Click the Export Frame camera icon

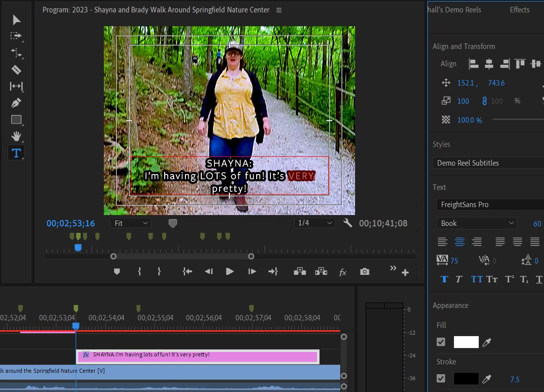coord(364,271)
